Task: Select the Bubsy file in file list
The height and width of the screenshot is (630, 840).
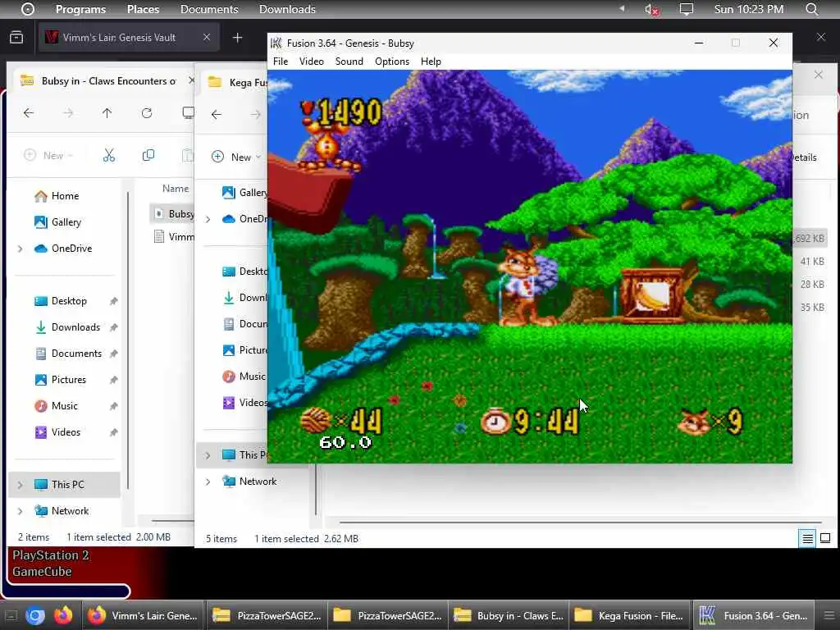Action: click(x=172, y=214)
